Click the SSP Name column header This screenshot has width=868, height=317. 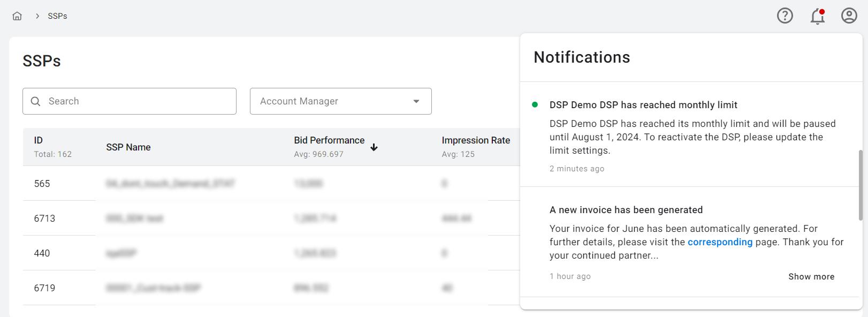point(128,147)
